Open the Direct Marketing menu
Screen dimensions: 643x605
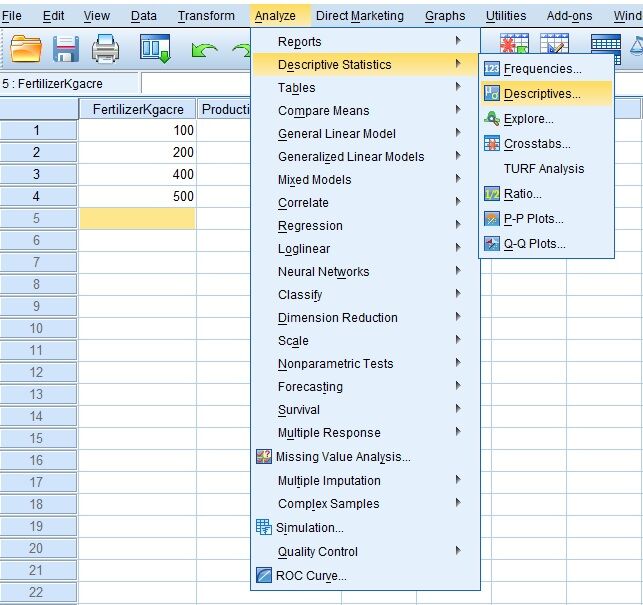tap(360, 16)
